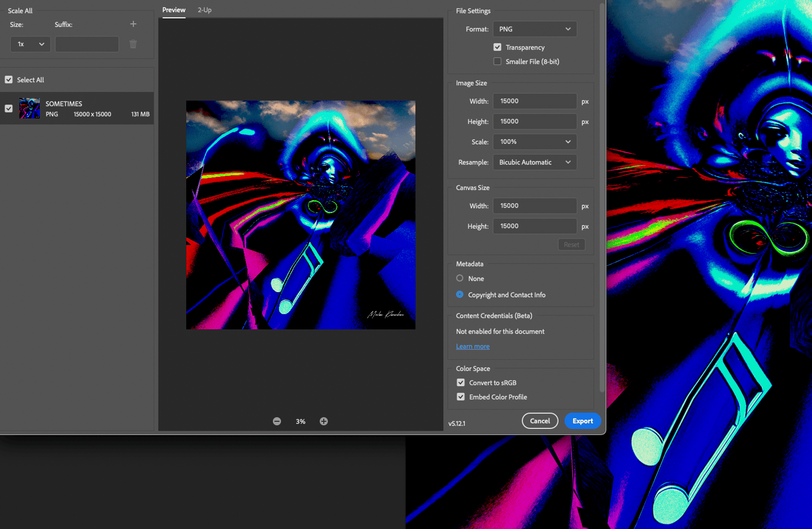
Task: Click the trash icon beside Suffix field
Action: 133,44
